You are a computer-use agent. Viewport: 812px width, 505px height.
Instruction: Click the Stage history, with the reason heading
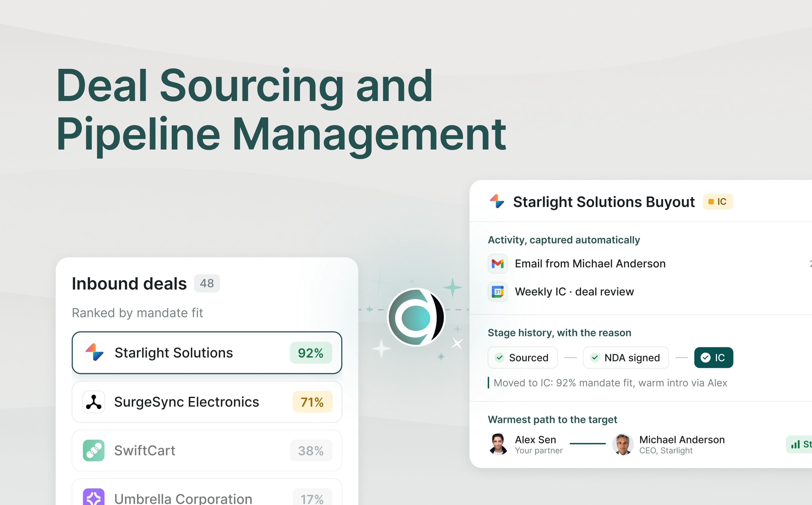pos(560,333)
